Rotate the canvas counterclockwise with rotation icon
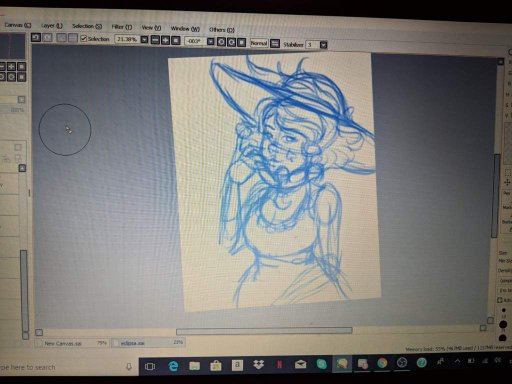The width and height of the screenshot is (512, 384). click(221, 42)
